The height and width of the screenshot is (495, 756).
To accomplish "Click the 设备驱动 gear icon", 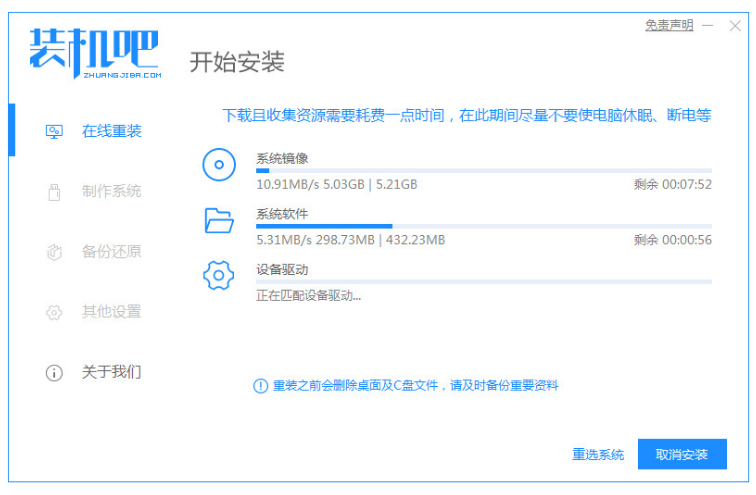I will [218, 275].
